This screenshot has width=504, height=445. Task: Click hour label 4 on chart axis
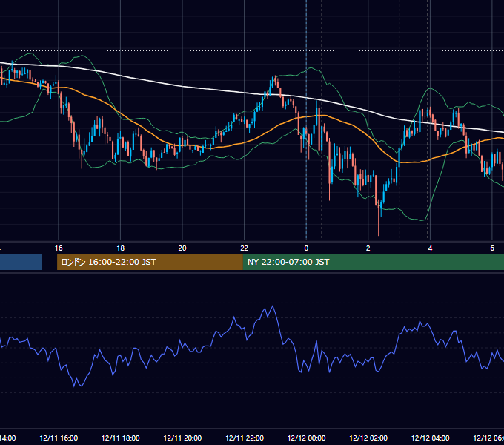pyautogui.click(x=430, y=248)
